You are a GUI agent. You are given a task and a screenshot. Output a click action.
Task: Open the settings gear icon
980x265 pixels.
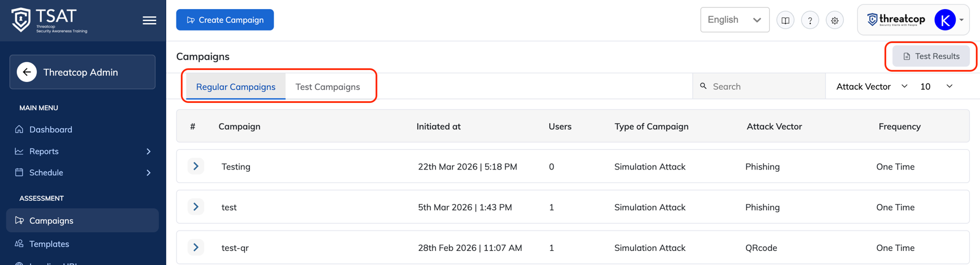835,20
